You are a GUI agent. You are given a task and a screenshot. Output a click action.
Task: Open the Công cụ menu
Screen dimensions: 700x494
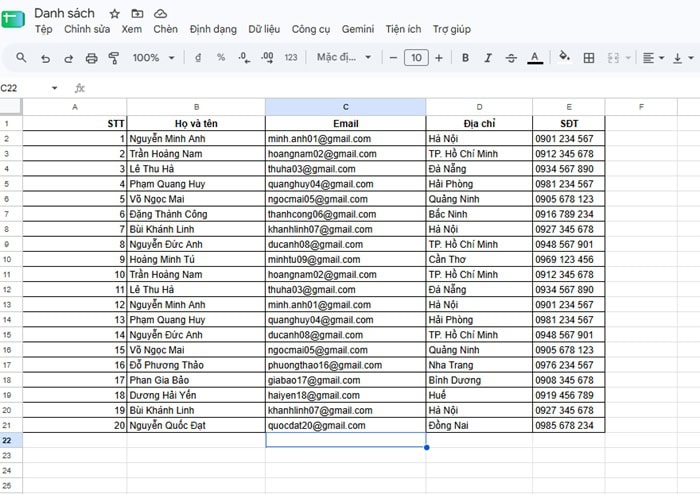tap(311, 29)
